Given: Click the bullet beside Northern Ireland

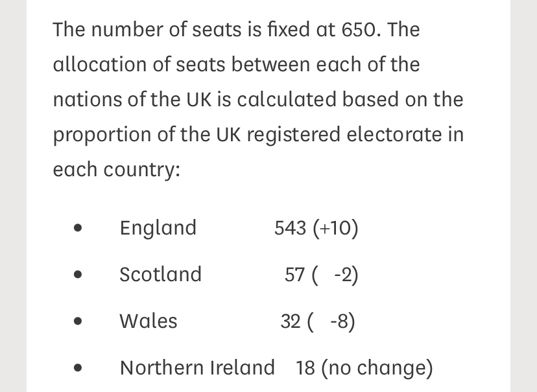Looking at the screenshot, I should tap(78, 368).
